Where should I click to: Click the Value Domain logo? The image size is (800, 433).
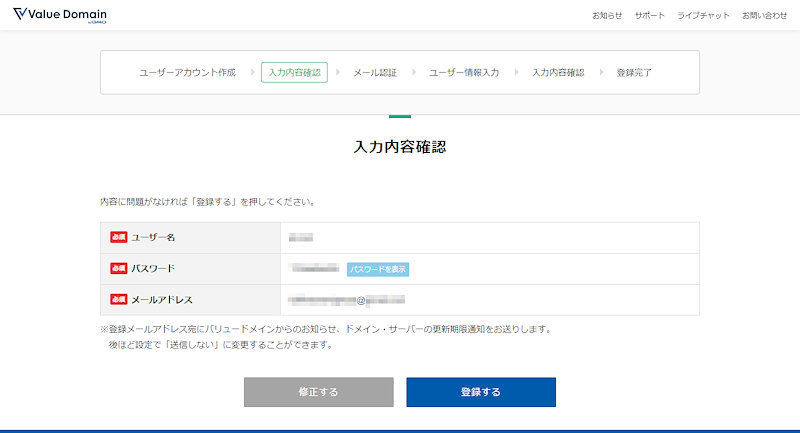(59, 15)
